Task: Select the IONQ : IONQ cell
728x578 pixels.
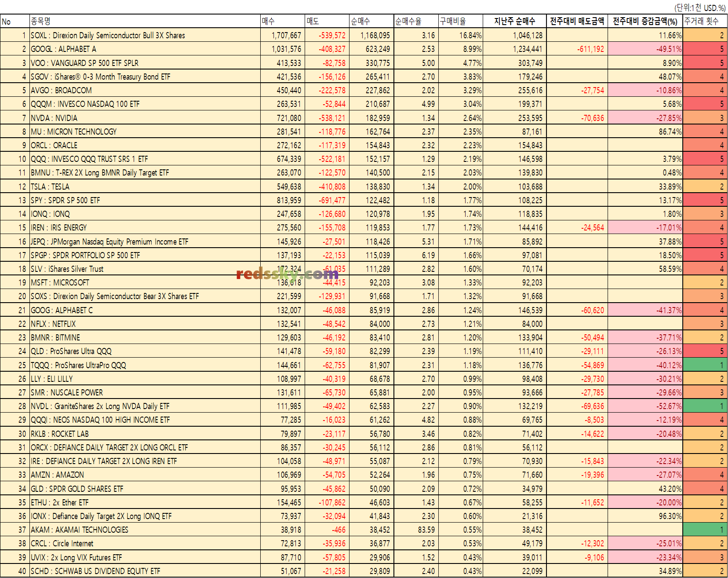Action: coord(145,214)
